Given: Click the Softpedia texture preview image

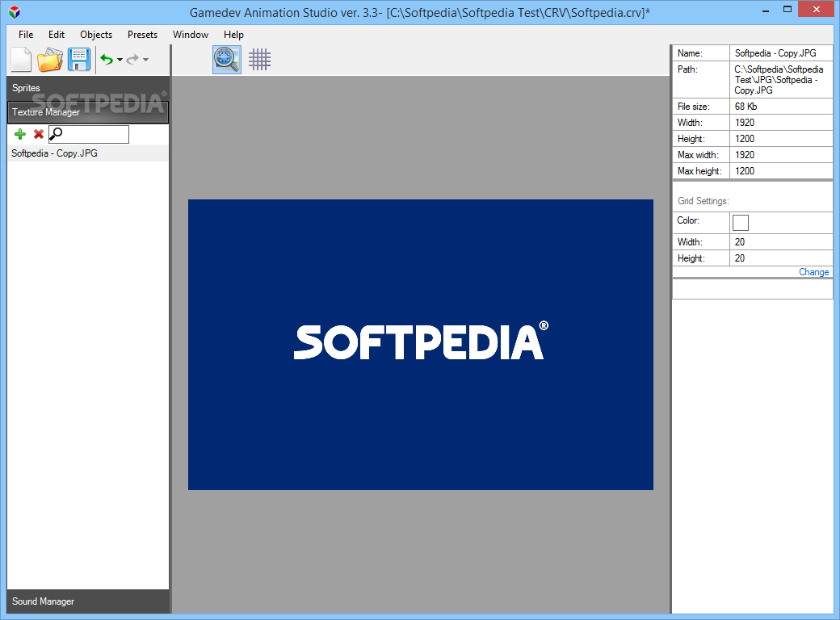Looking at the screenshot, I should [421, 344].
